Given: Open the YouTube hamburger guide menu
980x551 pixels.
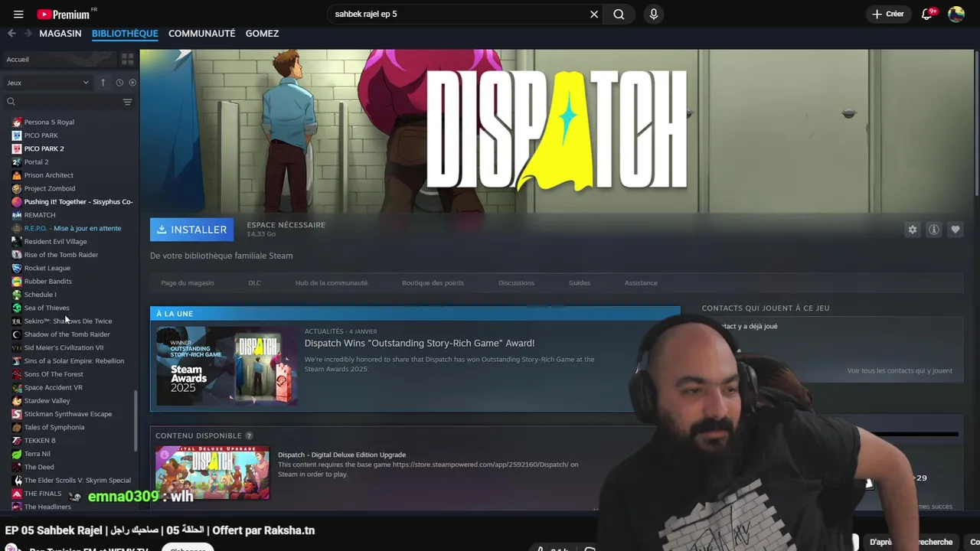Looking at the screenshot, I should (x=18, y=14).
